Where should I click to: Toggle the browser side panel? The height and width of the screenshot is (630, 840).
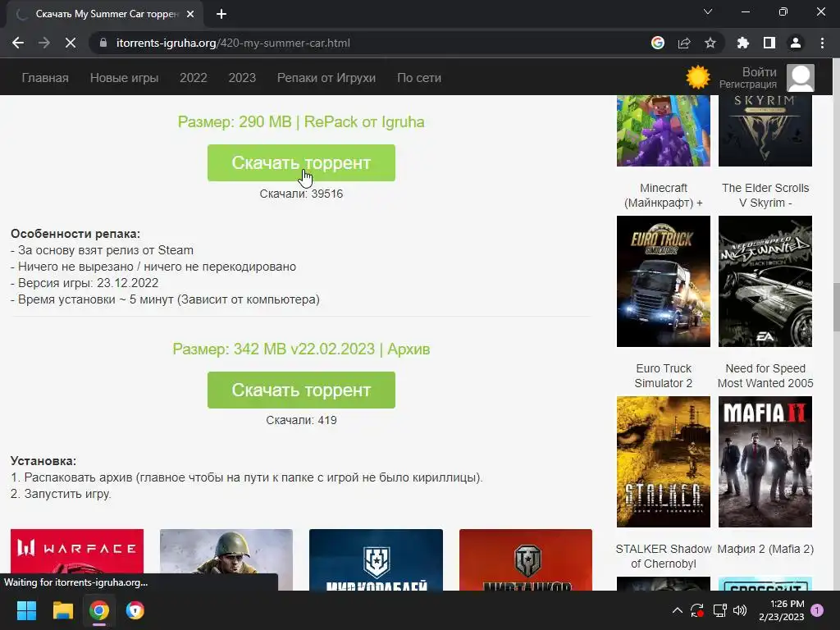769,43
